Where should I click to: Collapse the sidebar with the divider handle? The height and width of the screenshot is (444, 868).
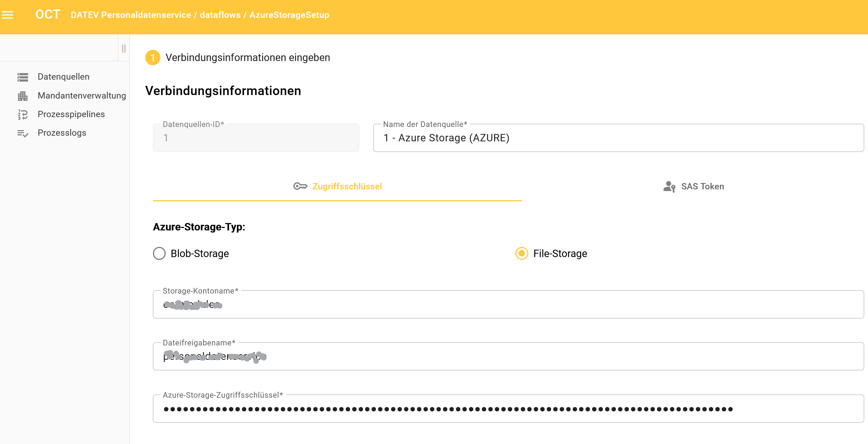pos(124,48)
